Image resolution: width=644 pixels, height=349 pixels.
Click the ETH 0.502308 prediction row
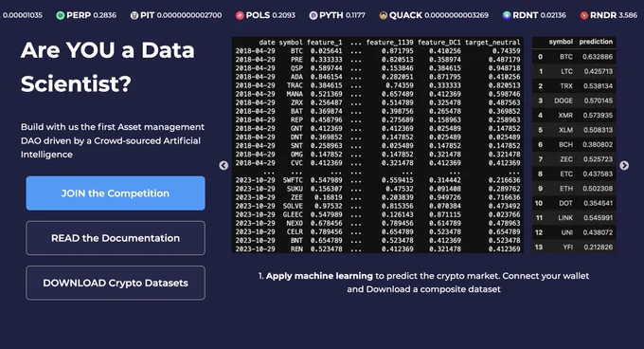click(x=574, y=189)
